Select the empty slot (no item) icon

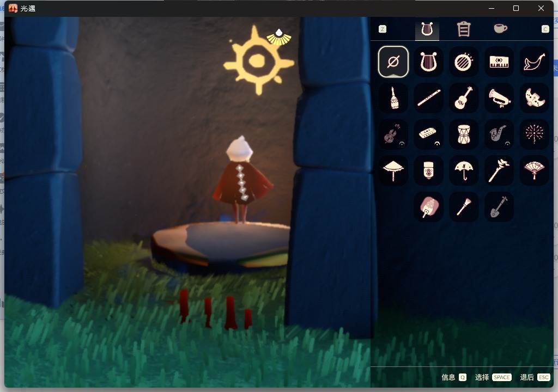pos(393,62)
